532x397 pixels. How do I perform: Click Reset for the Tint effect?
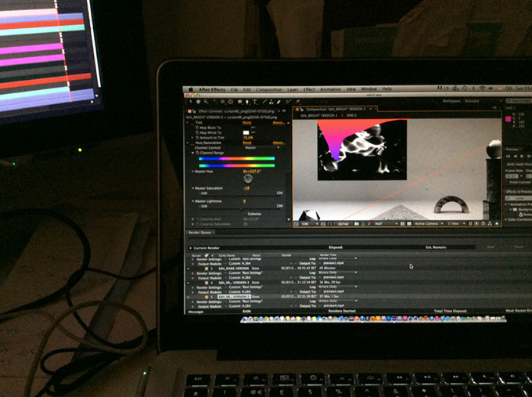point(246,123)
